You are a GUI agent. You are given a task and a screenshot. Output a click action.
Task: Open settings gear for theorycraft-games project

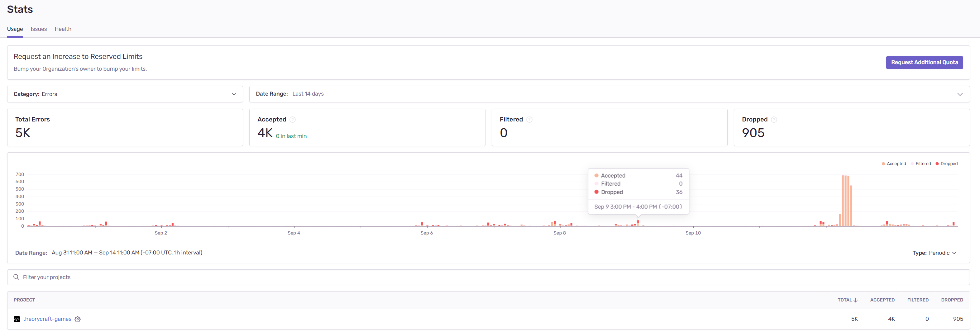pyautogui.click(x=78, y=319)
